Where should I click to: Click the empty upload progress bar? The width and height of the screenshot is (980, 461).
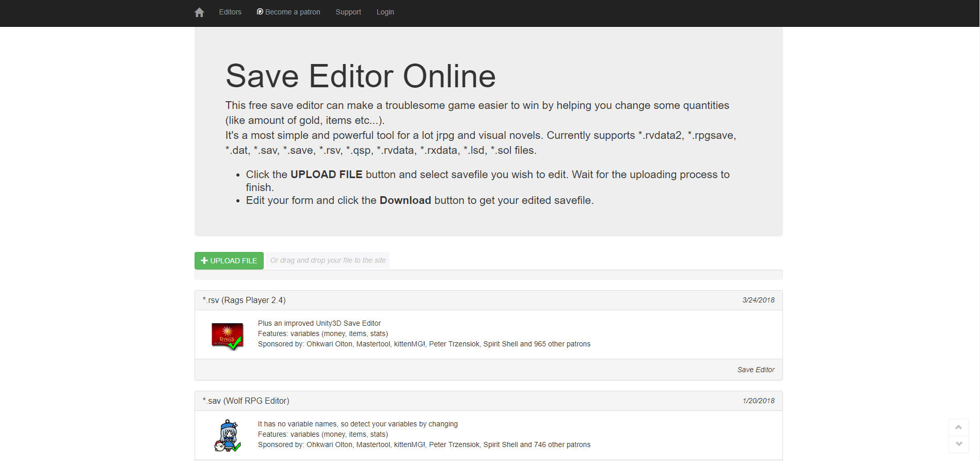pyautogui.click(x=488, y=275)
